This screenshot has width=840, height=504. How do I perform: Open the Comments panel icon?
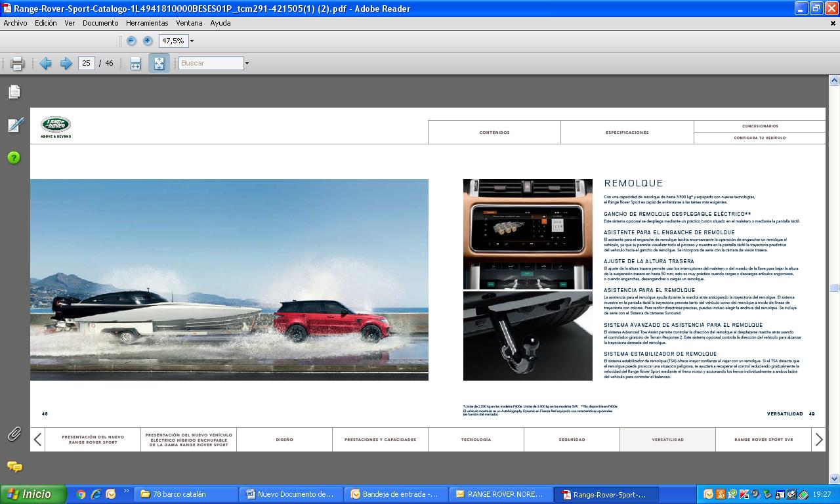[14, 467]
